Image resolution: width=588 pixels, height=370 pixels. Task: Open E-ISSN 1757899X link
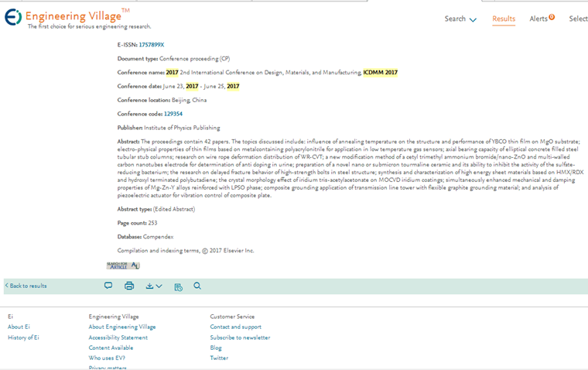(152, 45)
